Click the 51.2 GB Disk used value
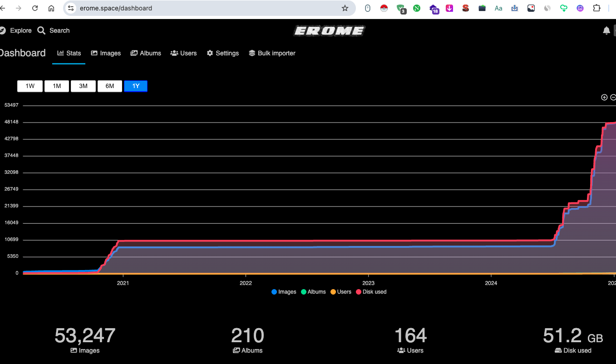This screenshot has width=616, height=364. pyautogui.click(x=573, y=336)
